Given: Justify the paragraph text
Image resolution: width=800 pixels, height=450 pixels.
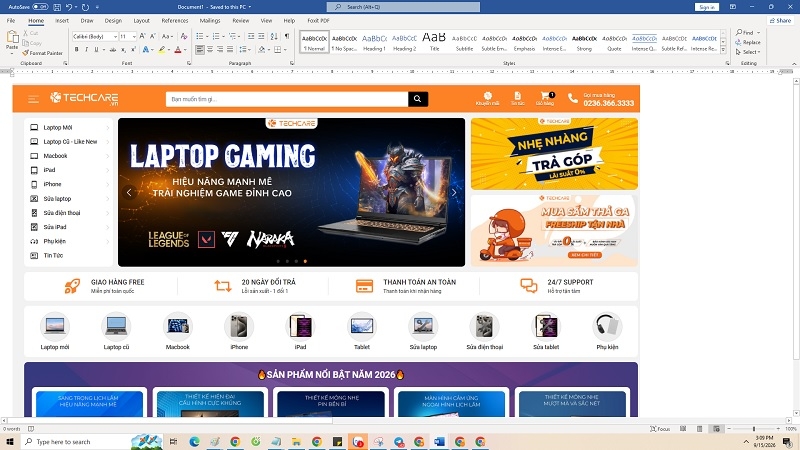Looking at the screenshot, I should 230,49.
